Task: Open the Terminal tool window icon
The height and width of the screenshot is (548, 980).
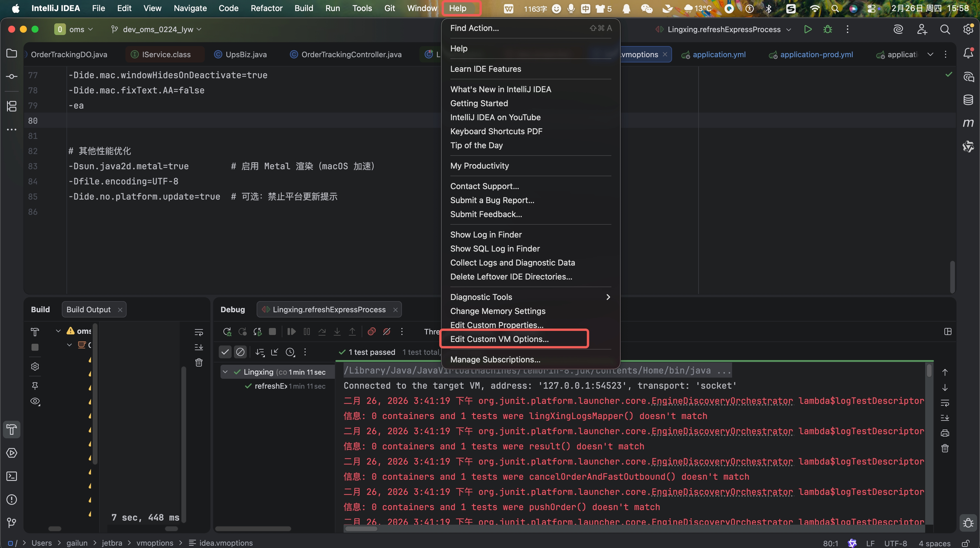Action: tap(12, 476)
